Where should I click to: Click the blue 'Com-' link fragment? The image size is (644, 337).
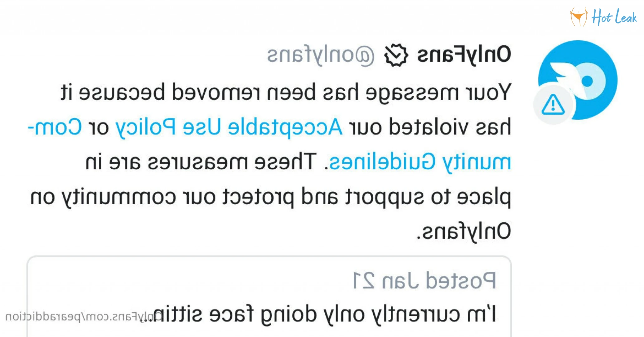click(55, 127)
